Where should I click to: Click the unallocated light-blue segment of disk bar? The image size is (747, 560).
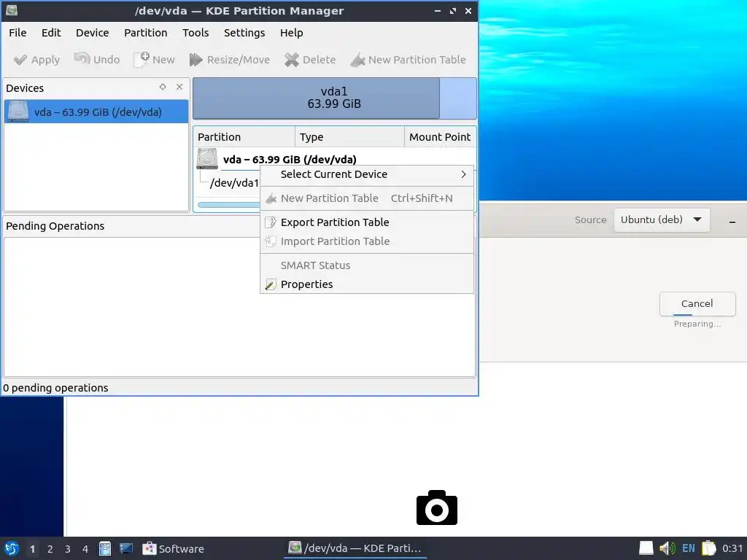(458, 98)
